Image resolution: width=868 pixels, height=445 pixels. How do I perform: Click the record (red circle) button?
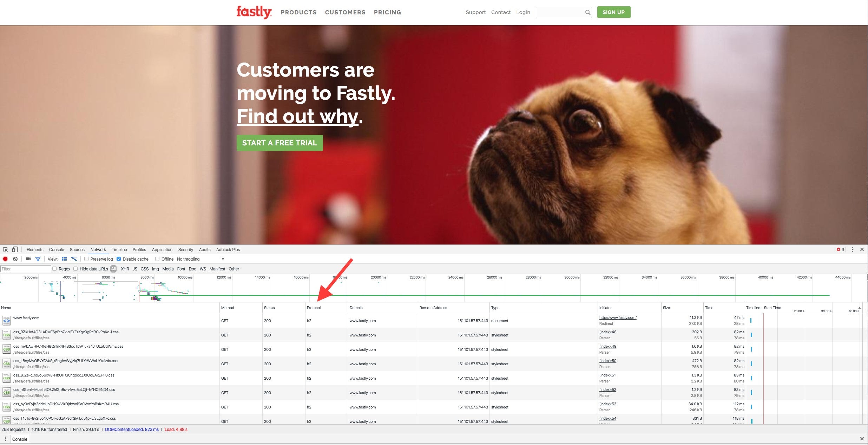(x=5, y=259)
